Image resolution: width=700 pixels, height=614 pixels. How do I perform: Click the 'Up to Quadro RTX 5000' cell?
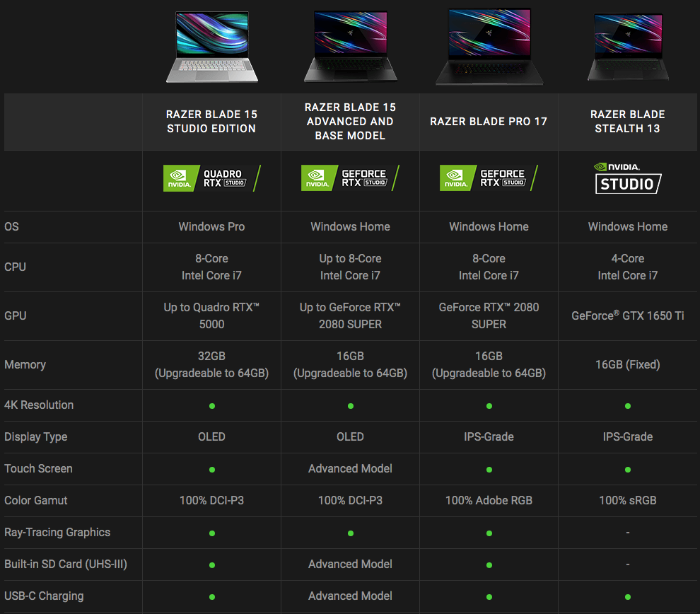click(211, 315)
